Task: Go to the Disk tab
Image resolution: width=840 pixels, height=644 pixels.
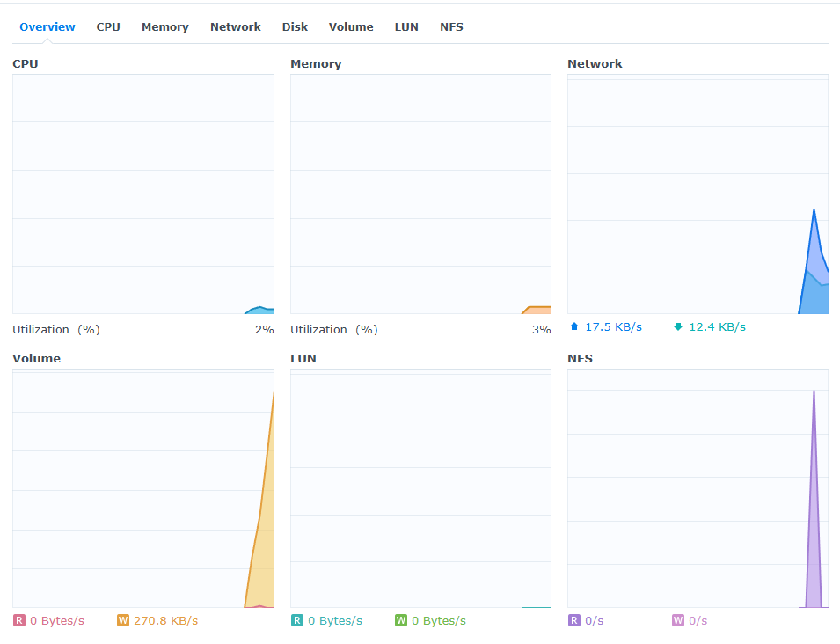Action: 295,26
